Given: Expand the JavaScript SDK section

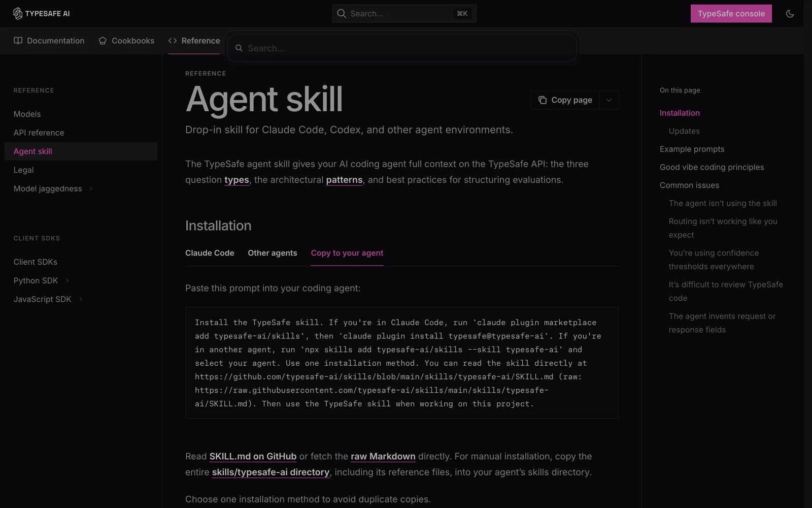Looking at the screenshot, I should tap(81, 299).
